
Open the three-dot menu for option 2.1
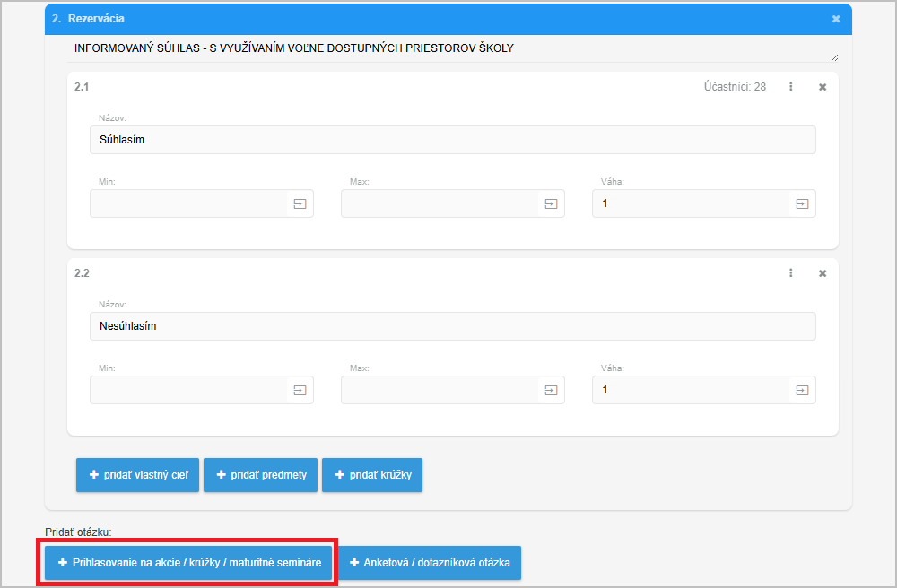[x=790, y=87]
